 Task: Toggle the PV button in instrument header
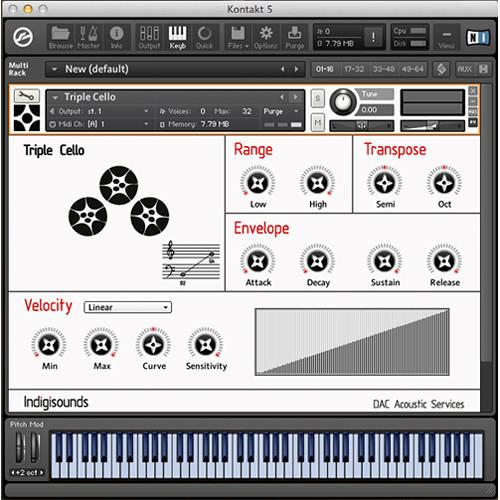[473, 122]
